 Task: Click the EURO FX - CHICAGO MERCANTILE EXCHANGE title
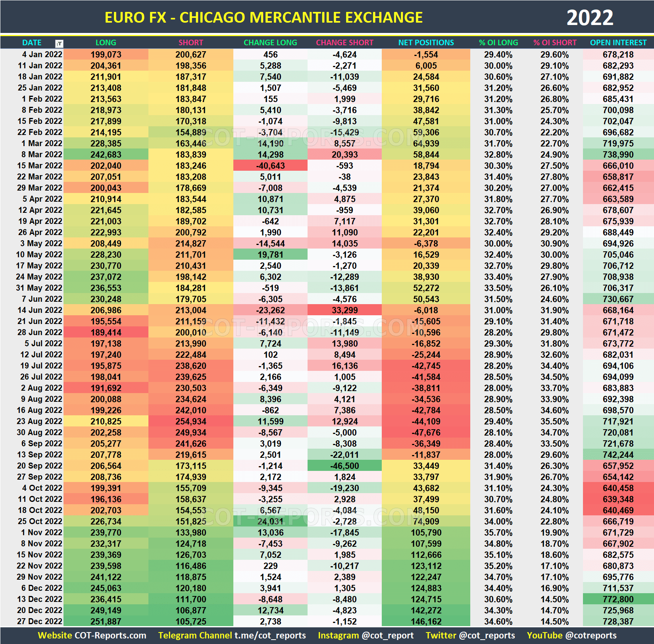tap(264, 17)
